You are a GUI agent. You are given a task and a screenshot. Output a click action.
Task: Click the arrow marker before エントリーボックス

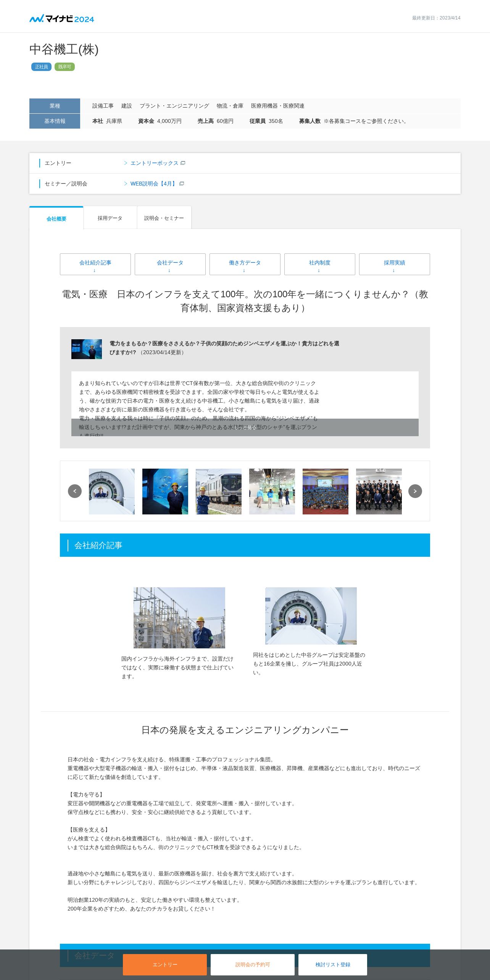pos(126,163)
